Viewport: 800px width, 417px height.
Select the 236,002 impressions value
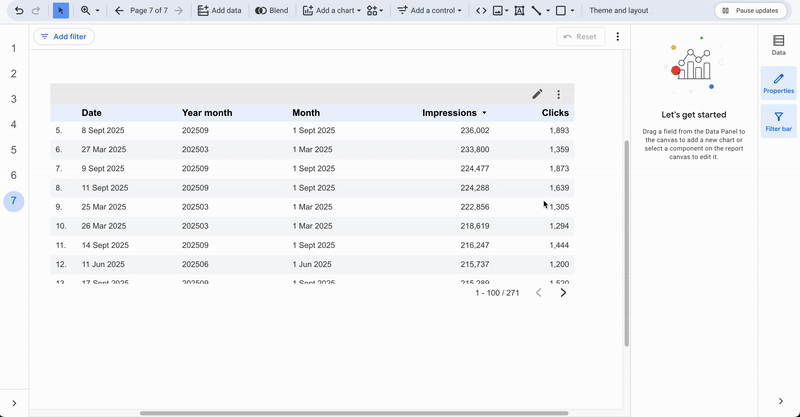[x=474, y=130]
